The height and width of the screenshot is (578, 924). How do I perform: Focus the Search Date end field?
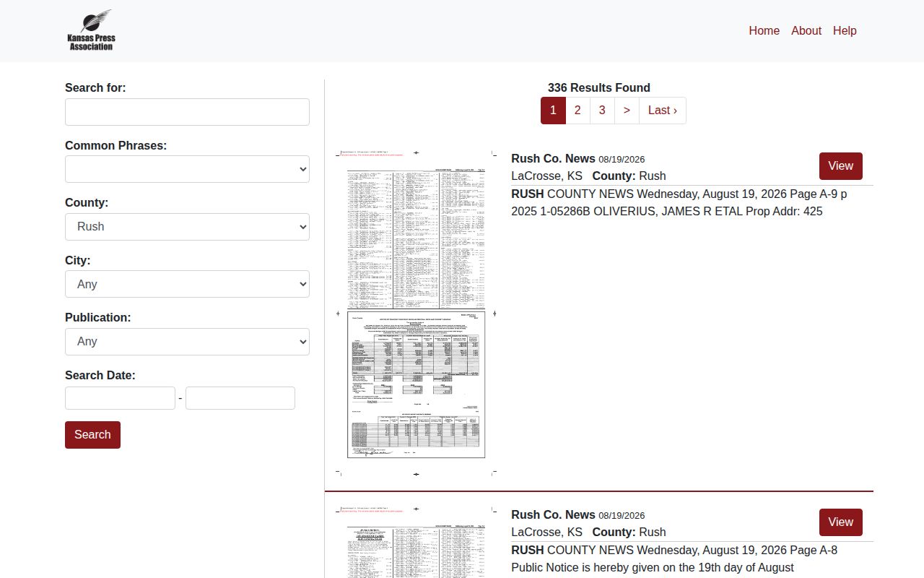pyautogui.click(x=240, y=398)
